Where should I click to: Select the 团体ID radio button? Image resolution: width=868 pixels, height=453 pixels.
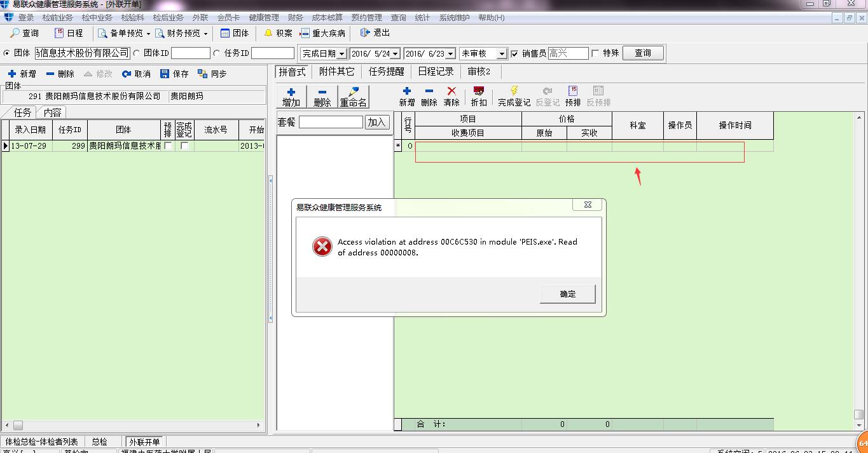(x=136, y=53)
